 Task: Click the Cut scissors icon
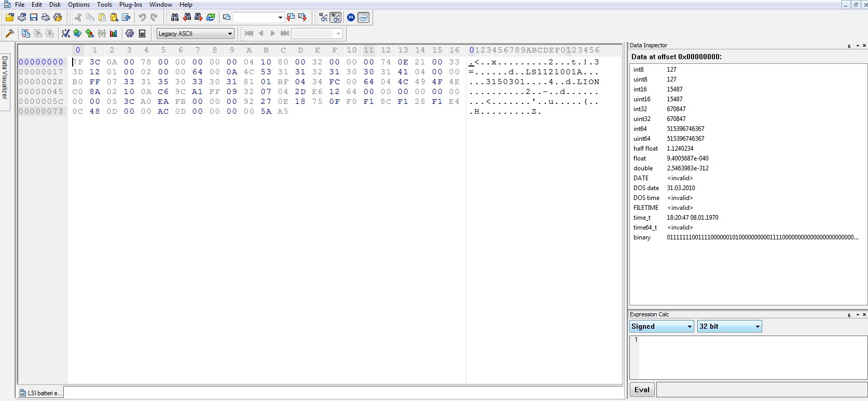pyautogui.click(x=78, y=18)
